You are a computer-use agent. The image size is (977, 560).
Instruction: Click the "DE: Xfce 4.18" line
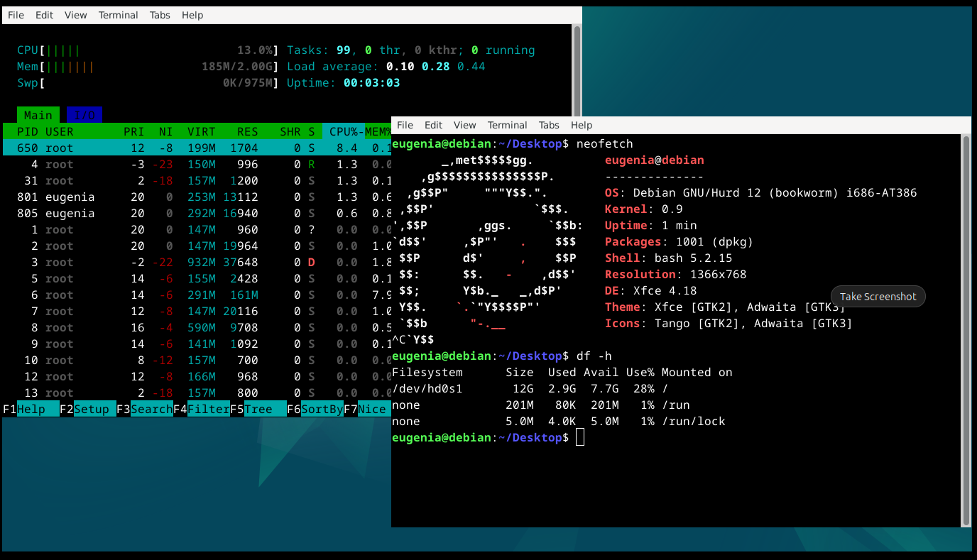click(651, 291)
